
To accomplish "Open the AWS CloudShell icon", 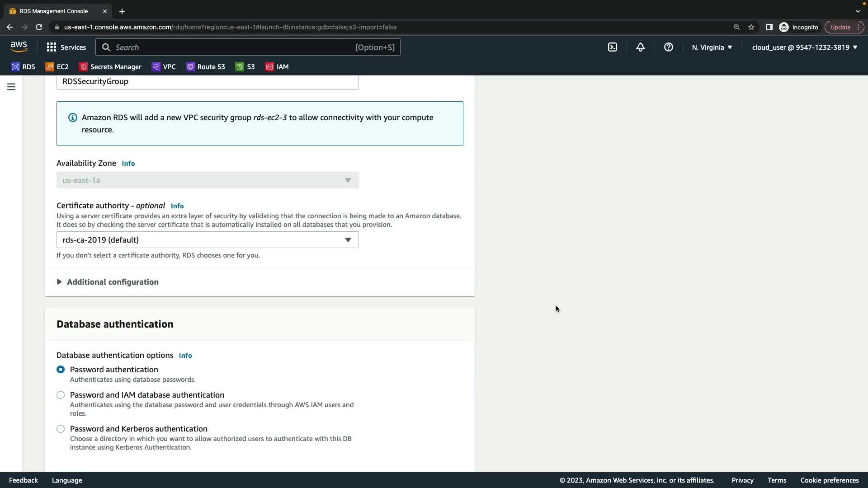I will point(613,47).
